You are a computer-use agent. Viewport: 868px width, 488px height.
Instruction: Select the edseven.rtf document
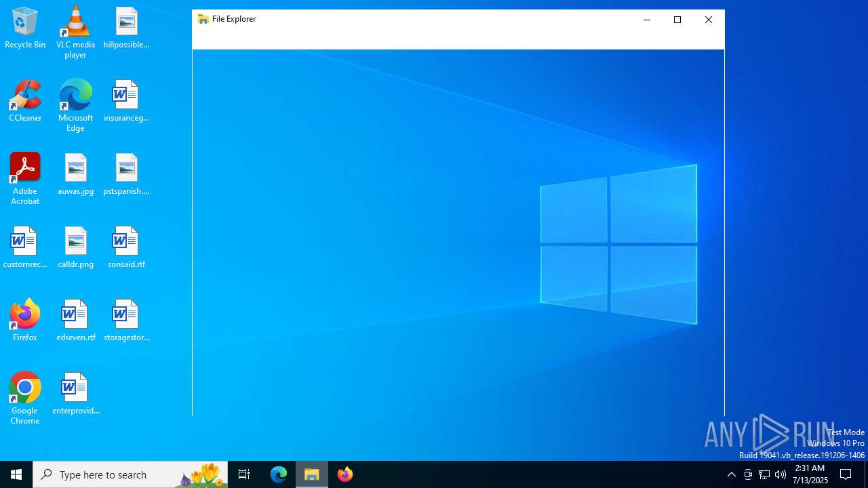pos(75,321)
